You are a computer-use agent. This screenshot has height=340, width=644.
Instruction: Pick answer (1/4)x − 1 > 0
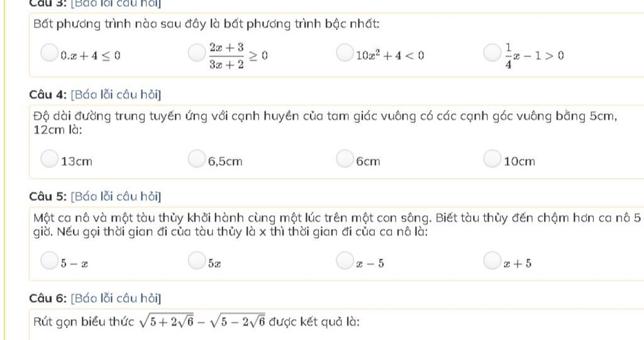(x=492, y=53)
